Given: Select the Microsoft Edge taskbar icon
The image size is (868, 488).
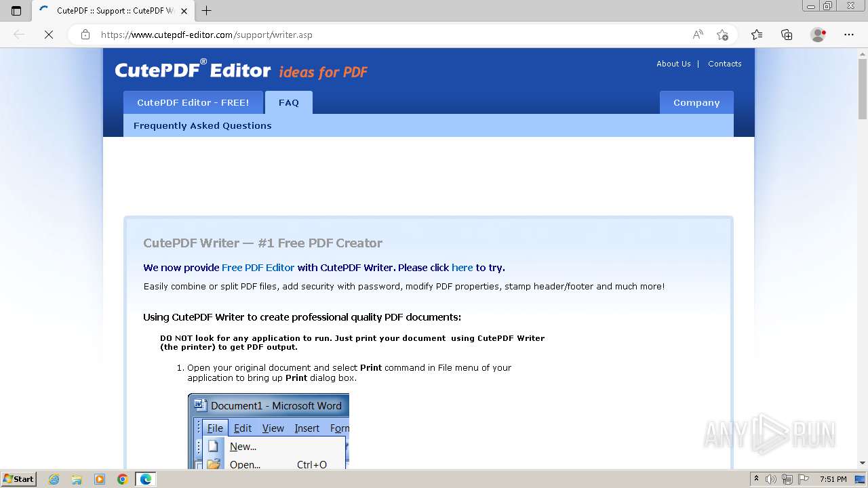Looking at the screenshot, I should pos(145,479).
